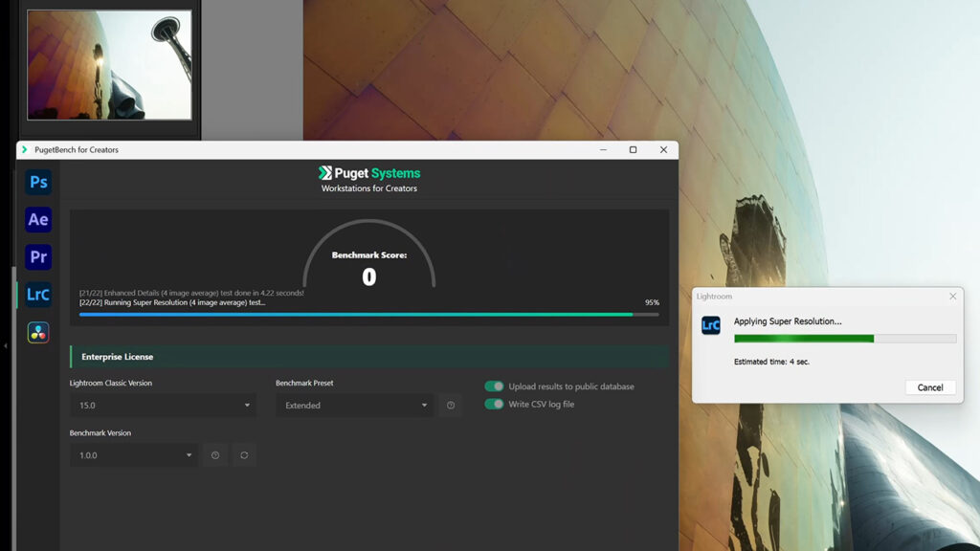980x551 pixels.
Task: Select the Premiere Pro benchmark icon
Action: pyautogui.click(x=38, y=256)
